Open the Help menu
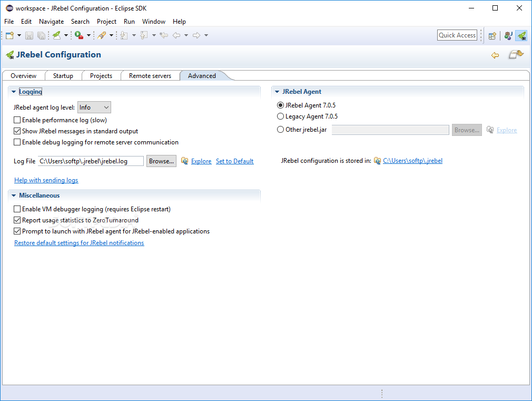The width and height of the screenshot is (532, 401). (x=179, y=22)
